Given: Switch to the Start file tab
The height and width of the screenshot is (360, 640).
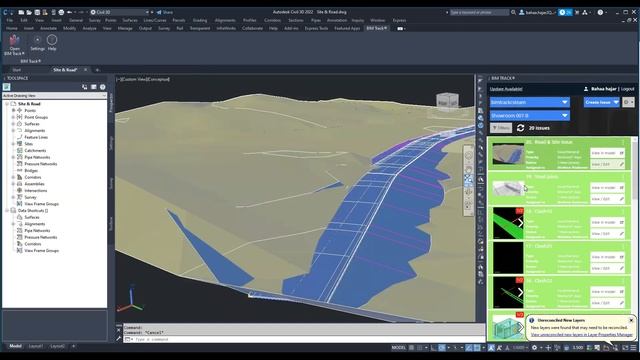Looking at the screenshot, I should tap(17, 70).
